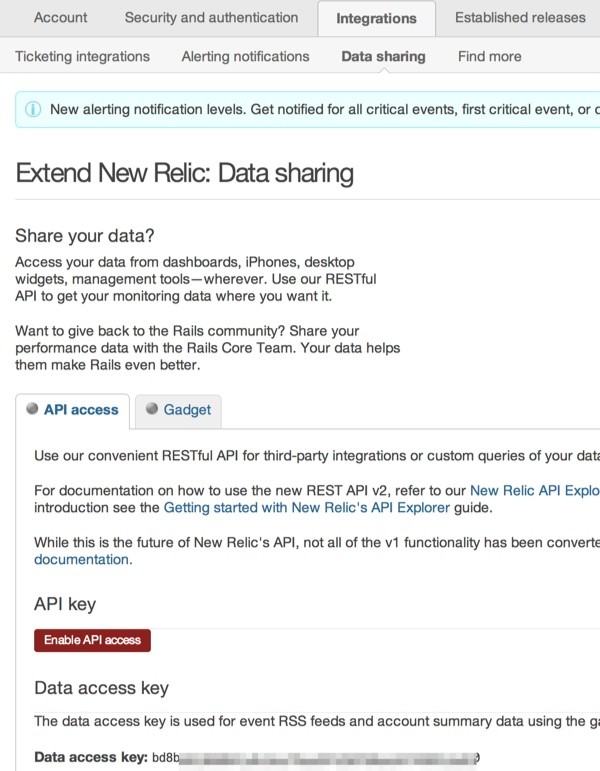Select the Integrations tab
Viewport: 600px width, 771px height.
coord(377,19)
